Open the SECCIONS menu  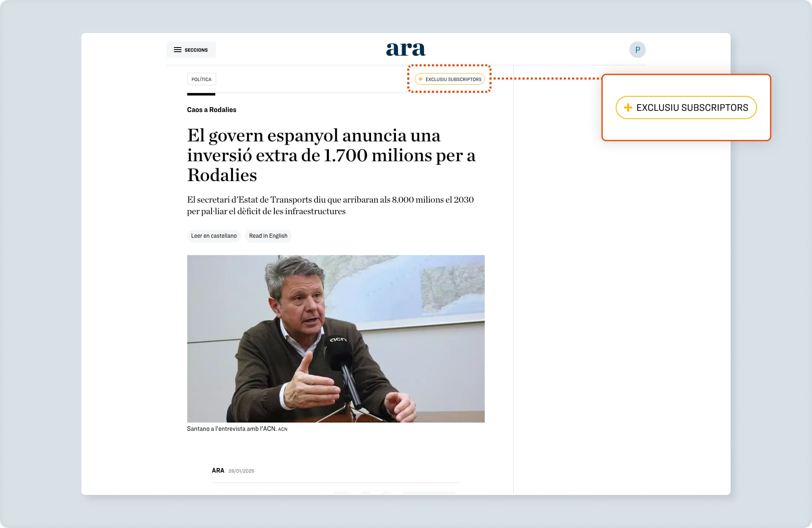[x=191, y=50]
